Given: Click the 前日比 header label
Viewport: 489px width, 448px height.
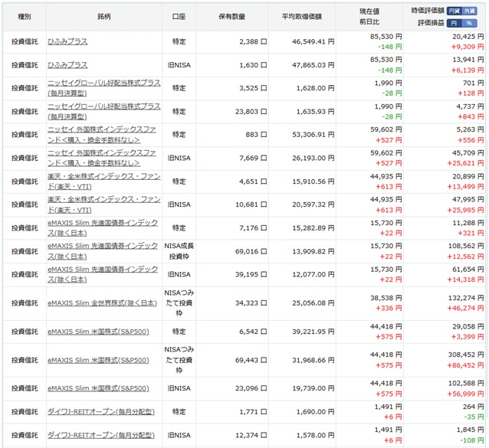Looking at the screenshot, I should click(x=369, y=21).
